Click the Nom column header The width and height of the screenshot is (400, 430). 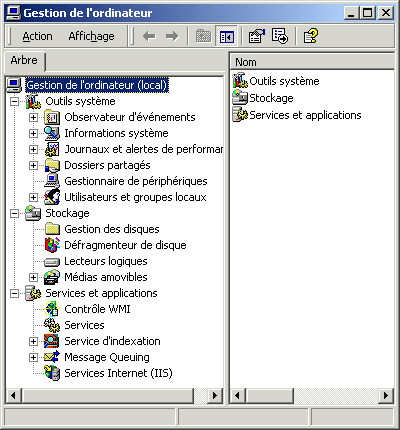coord(312,62)
